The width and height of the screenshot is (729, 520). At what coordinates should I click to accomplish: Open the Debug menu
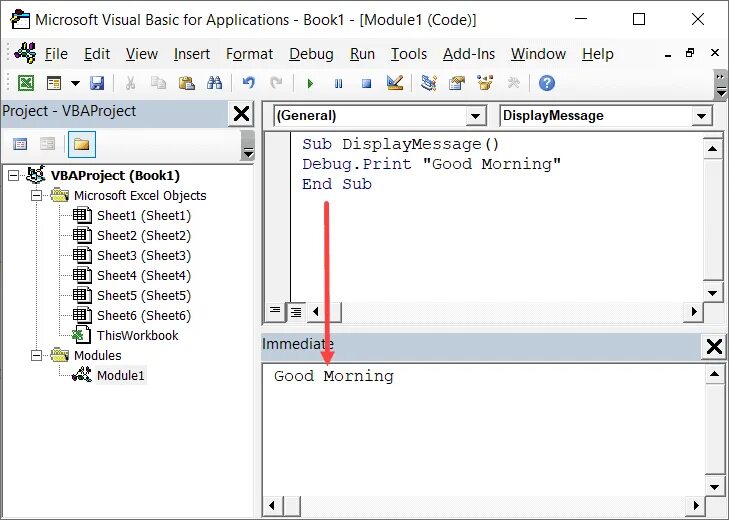tap(311, 54)
